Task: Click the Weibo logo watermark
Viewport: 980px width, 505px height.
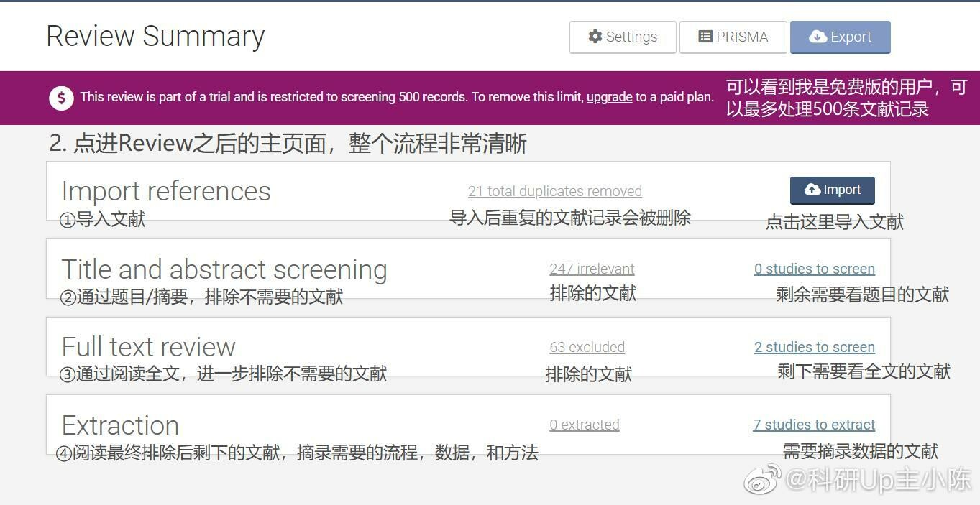Action: [762, 479]
